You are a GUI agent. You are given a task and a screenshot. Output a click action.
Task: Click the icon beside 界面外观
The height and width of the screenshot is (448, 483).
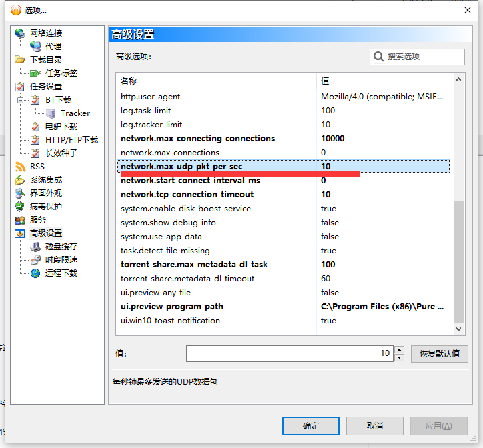pos(20,193)
